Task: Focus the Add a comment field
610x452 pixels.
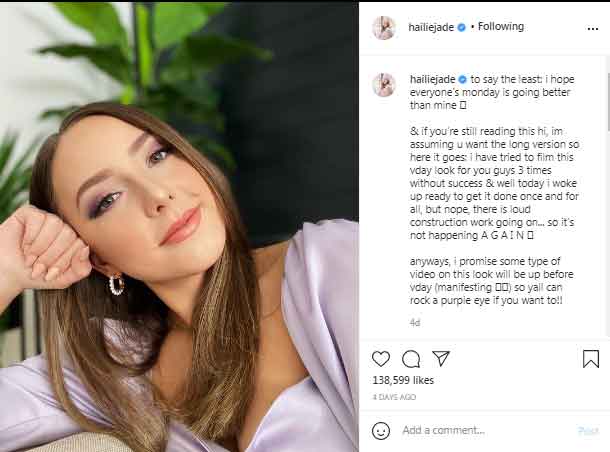Action: [x=480, y=430]
